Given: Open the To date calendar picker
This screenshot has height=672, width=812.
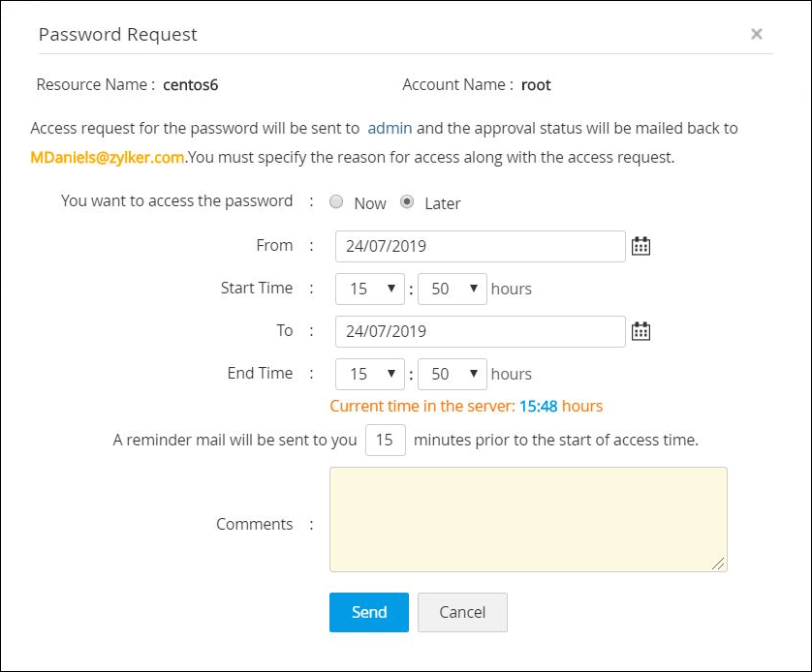Looking at the screenshot, I should 640,331.
